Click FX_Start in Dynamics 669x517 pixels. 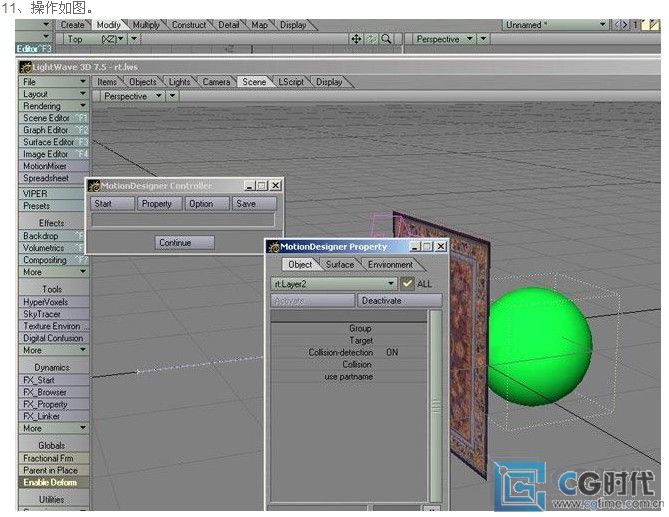(54, 380)
